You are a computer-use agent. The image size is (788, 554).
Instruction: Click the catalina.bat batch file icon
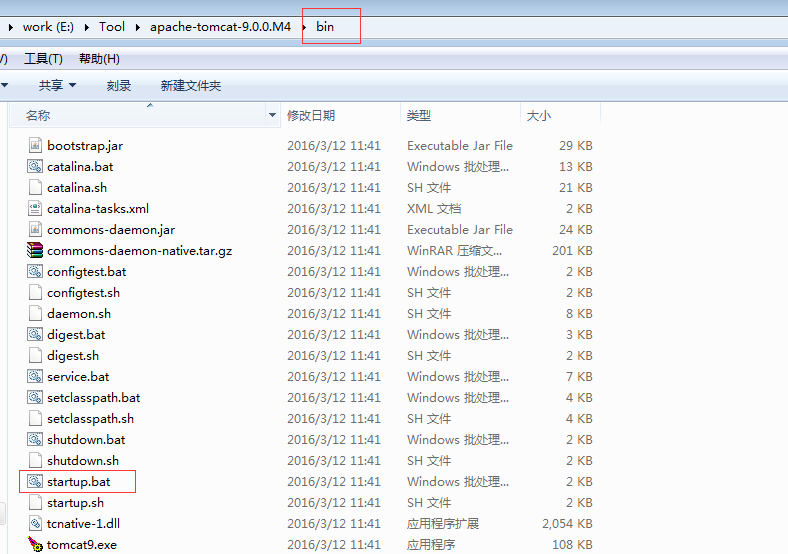pos(35,166)
